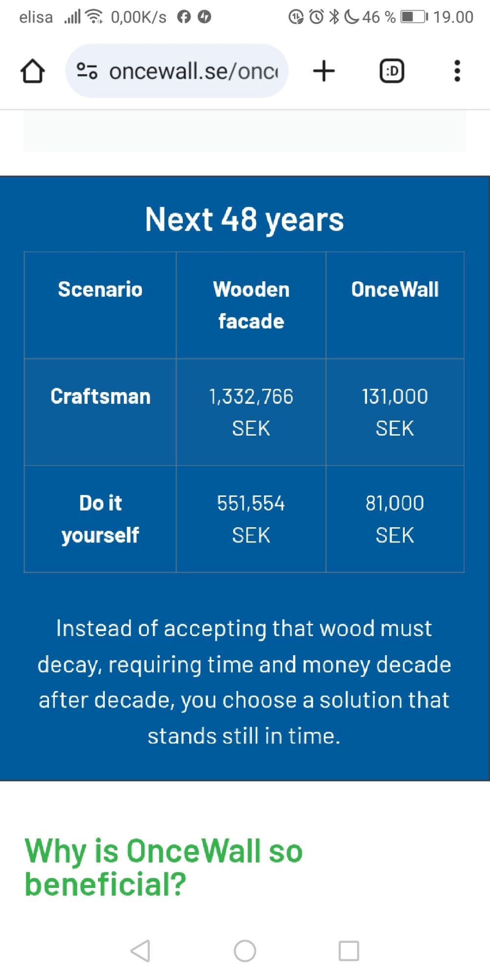This screenshot has height=980, width=490.
Task: Tap the 'Next 48 years' heading
Action: [x=245, y=219]
